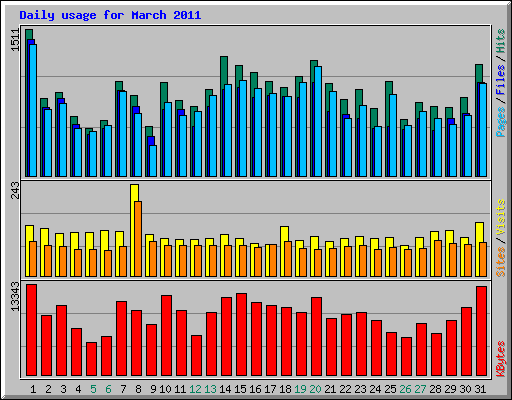Click the red KBytes bar for day 31
This screenshot has width=512, height=400.
[481, 331]
